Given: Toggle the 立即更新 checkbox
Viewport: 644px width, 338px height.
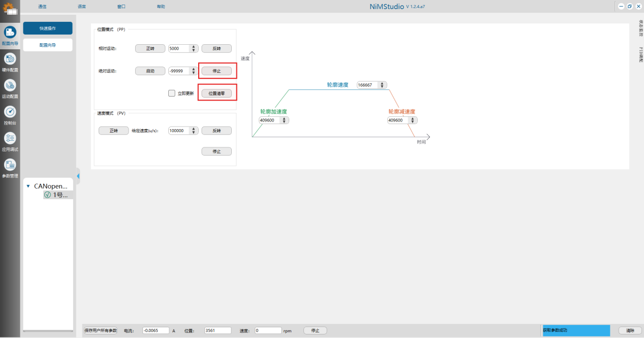Looking at the screenshot, I should coord(172,94).
